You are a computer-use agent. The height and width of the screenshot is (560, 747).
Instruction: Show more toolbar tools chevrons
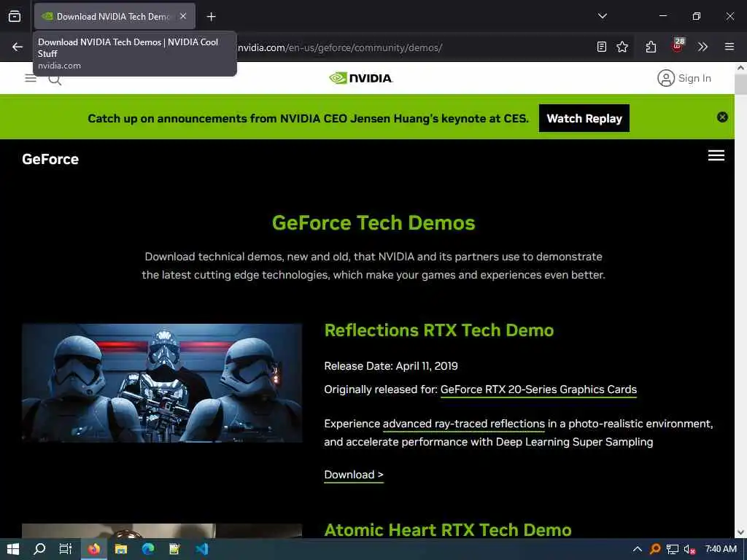tap(703, 47)
